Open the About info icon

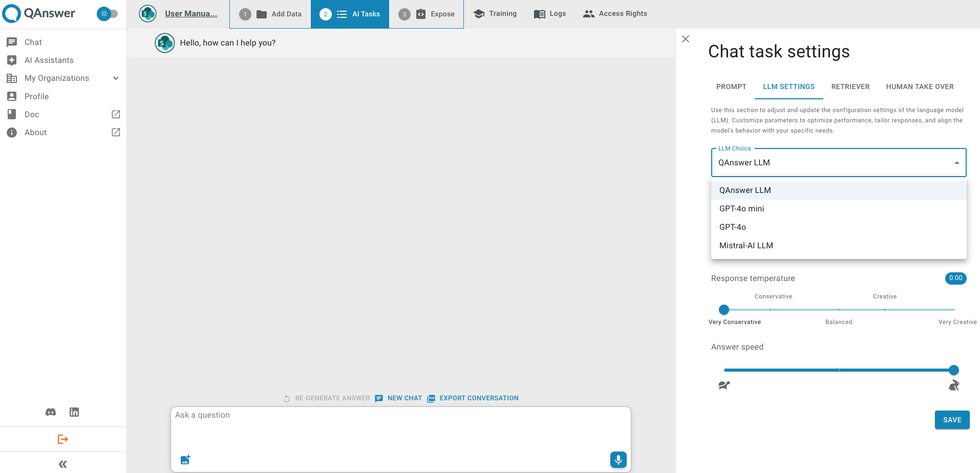coord(12,133)
